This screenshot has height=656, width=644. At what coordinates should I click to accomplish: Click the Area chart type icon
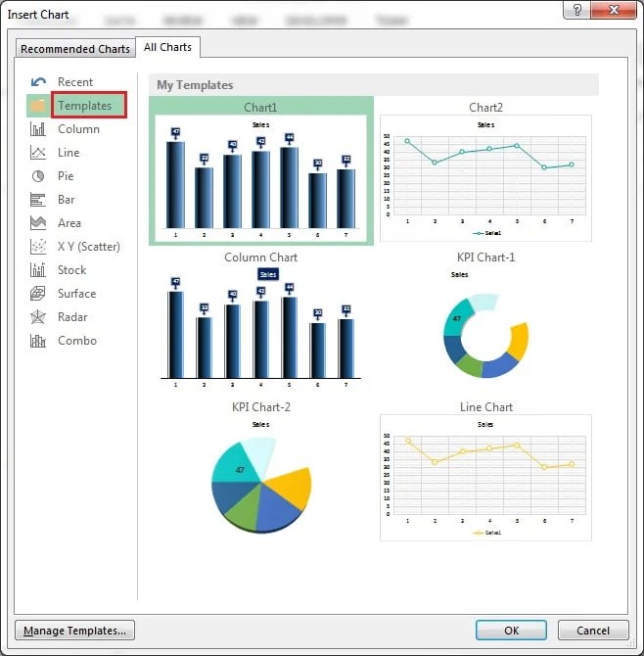click(38, 223)
